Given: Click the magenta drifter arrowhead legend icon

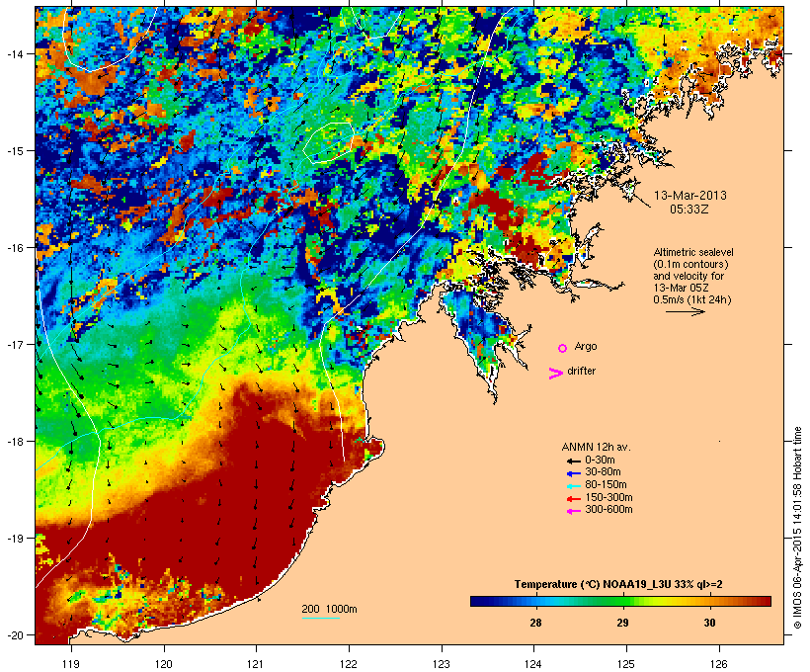Looking at the screenshot, I should click(x=555, y=374).
